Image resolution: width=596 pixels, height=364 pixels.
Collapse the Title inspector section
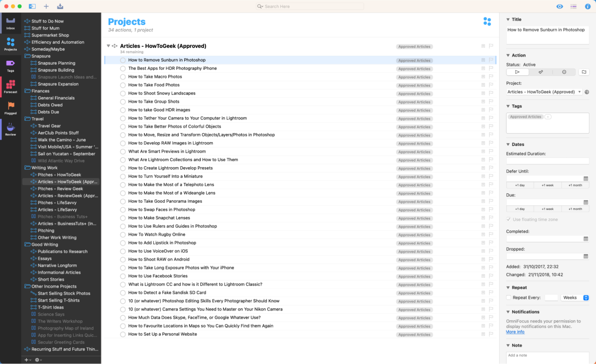[508, 20]
